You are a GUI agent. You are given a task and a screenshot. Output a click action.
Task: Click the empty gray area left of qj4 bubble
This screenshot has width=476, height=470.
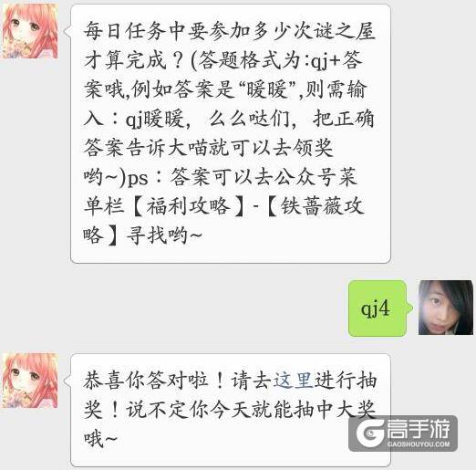(x=173, y=308)
